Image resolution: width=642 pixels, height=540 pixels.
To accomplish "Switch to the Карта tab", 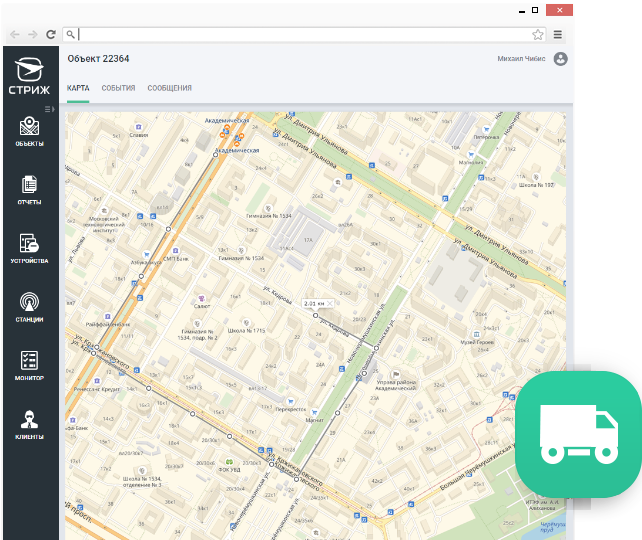I will coord(78,88).
